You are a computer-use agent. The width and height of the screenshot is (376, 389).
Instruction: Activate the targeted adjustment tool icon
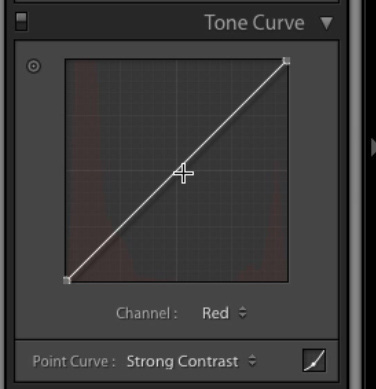(x=34, y=66)
